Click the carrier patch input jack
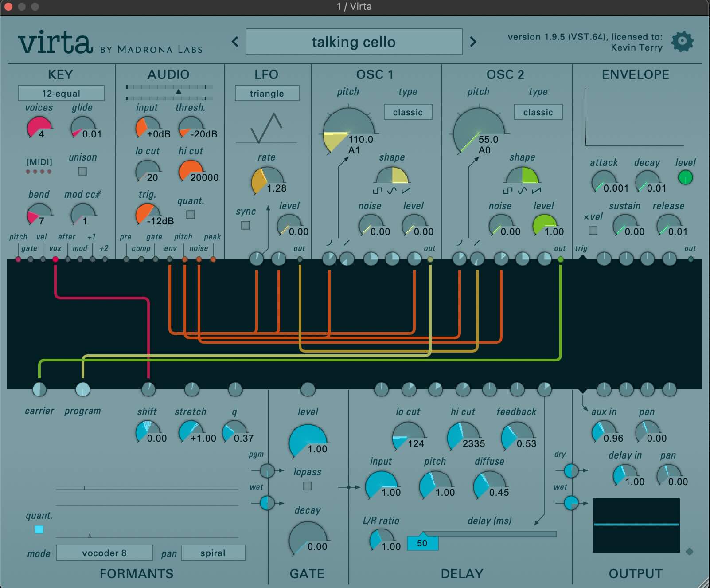710x588 pixels. tap(39, 389)
